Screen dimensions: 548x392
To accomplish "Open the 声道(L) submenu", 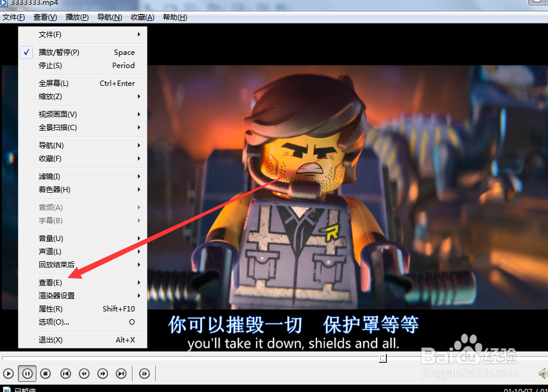I will (83, 252).
